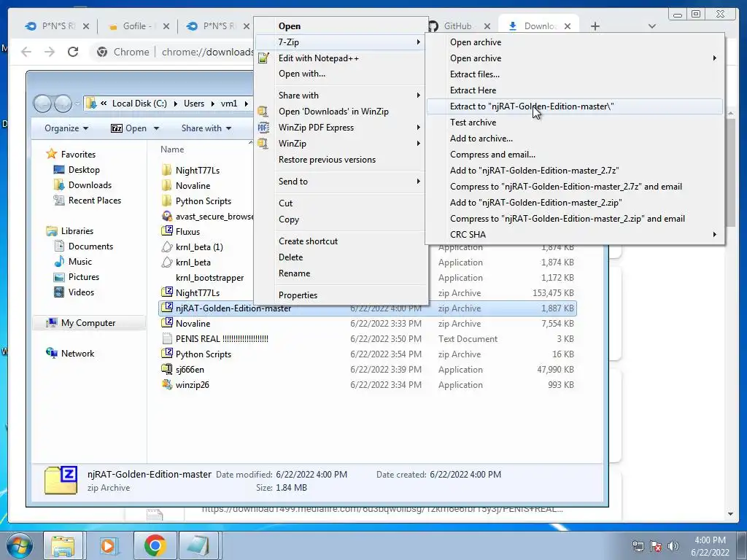Open Documents library
The image size is (747, 560).
90,246
